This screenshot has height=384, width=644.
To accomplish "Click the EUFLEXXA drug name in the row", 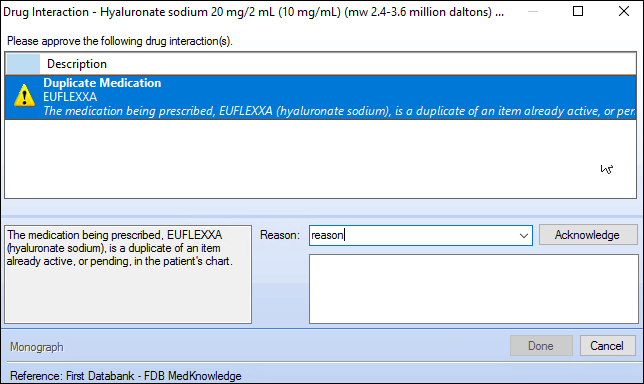I will tap(70, 97).
